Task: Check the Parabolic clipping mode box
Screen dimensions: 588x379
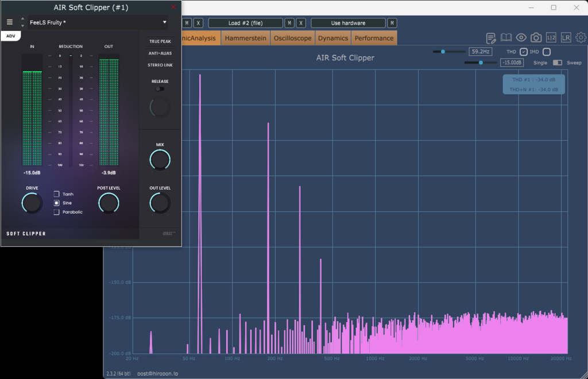Action: coord(57,212)
